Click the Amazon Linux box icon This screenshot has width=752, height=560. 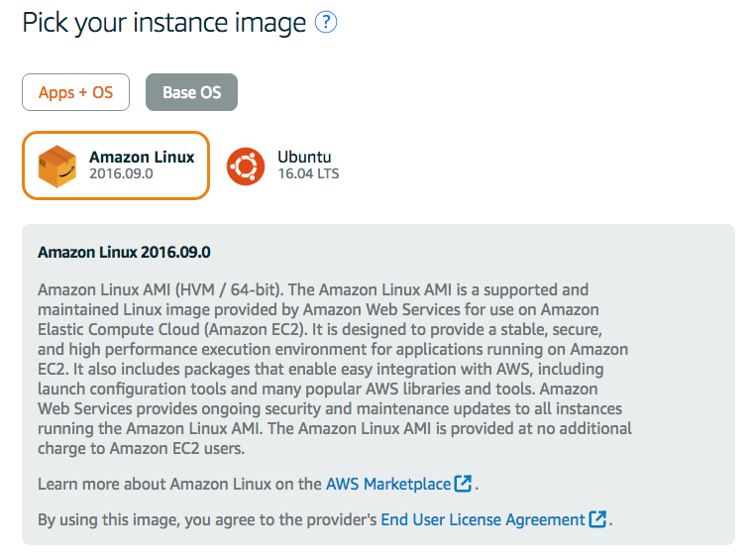click(56, 166)
